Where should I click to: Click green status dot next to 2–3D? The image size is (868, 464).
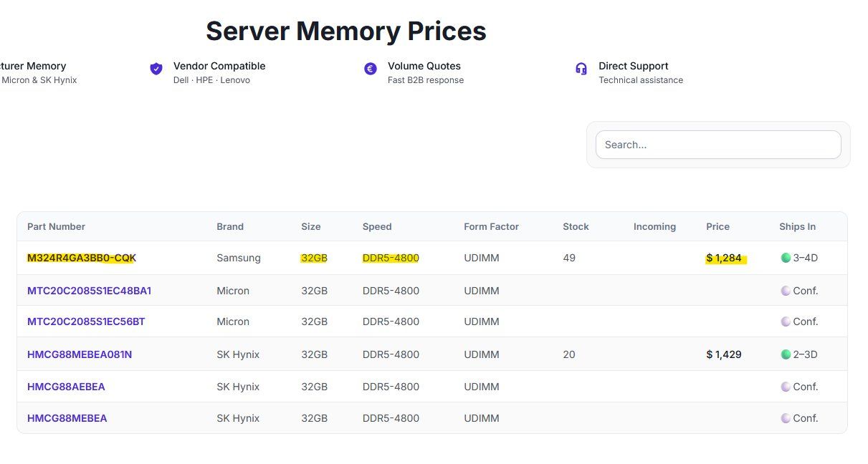click(x=786, y=354)
